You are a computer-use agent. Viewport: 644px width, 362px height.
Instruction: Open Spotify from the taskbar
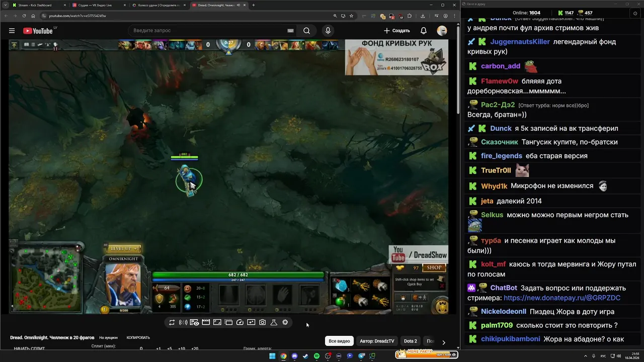[316, 356]
